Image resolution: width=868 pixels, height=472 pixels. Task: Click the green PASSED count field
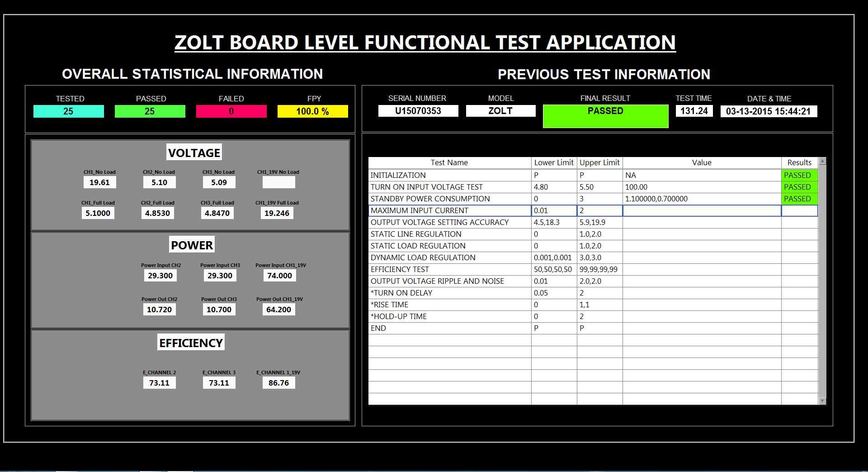[x=150, y=111]
